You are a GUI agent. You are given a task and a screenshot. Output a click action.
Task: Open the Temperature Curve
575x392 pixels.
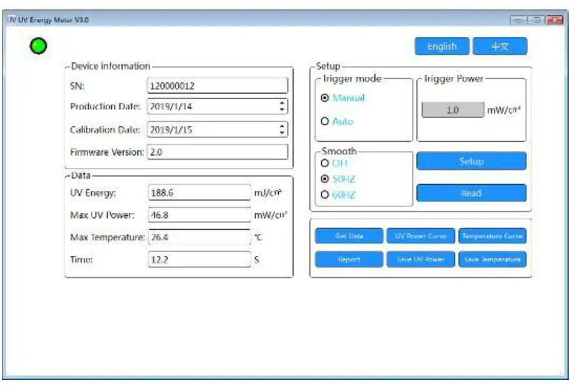(x=492, y=236)
